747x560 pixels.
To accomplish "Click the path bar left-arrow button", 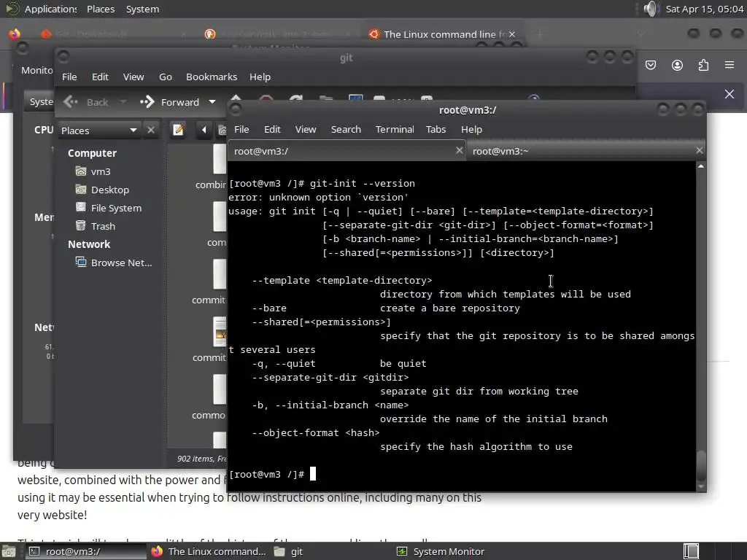I will coord(204,130).
